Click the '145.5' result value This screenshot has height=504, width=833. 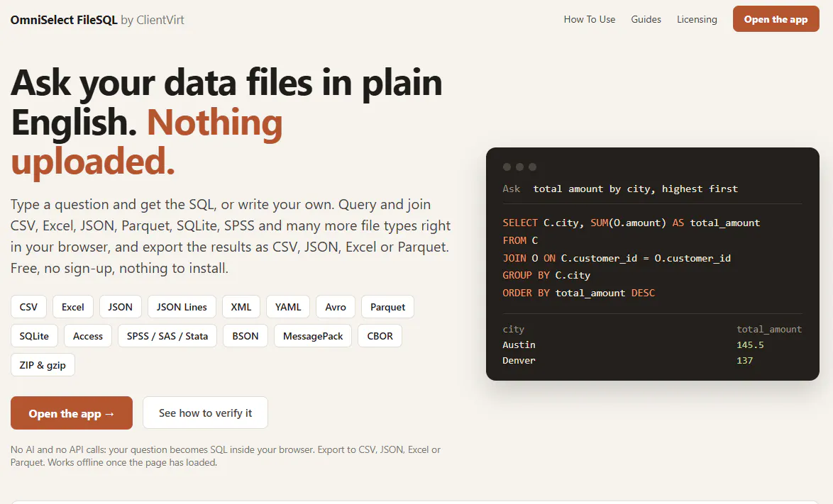pos(750,345)
